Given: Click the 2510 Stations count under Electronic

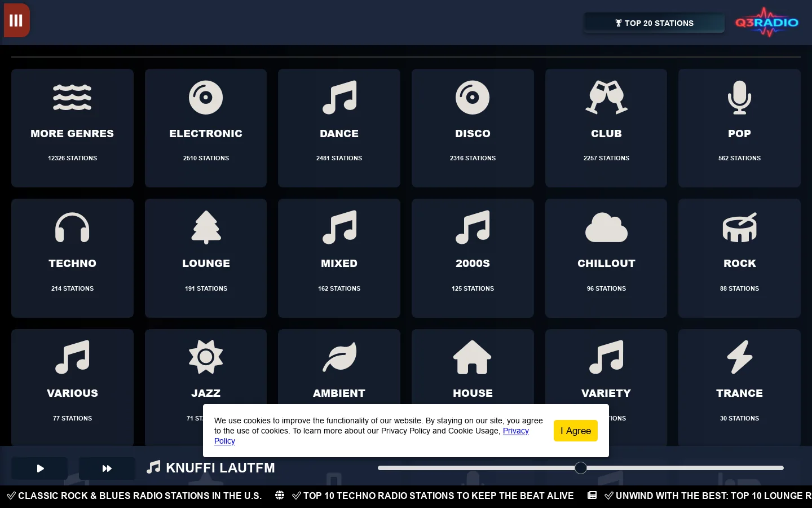Looking at the screenshot, I should click(206, 158).
